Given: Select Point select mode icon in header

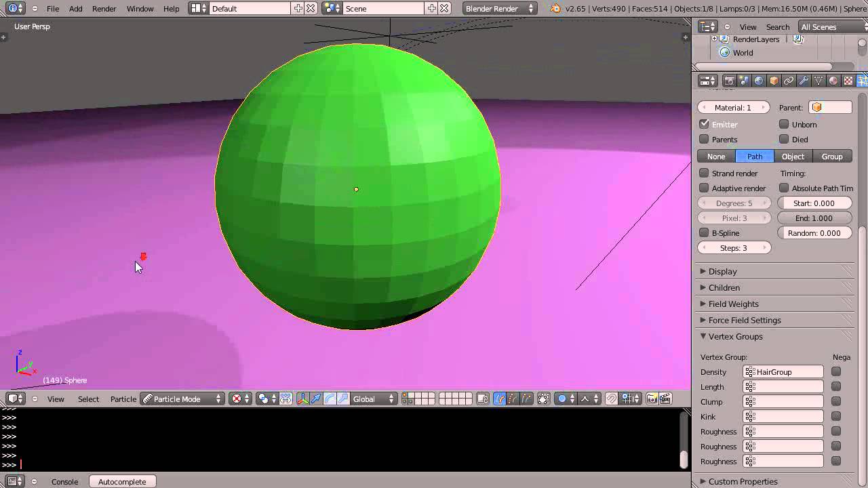Looking at the screenshot, I should [513, 399].
